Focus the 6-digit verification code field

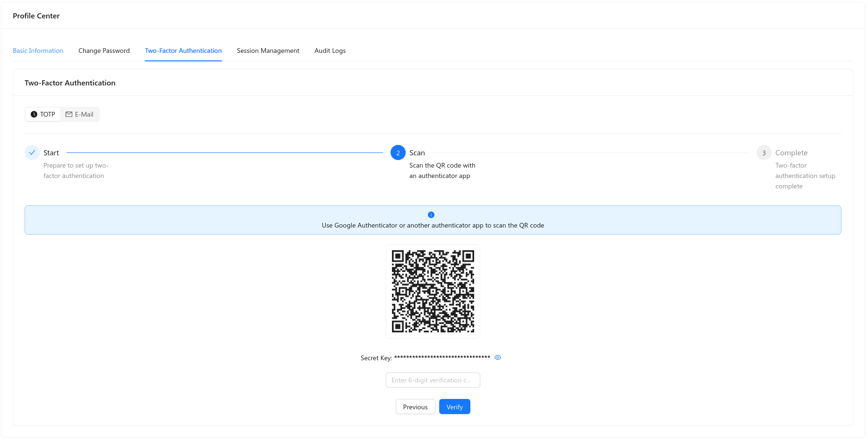point(433,380)
